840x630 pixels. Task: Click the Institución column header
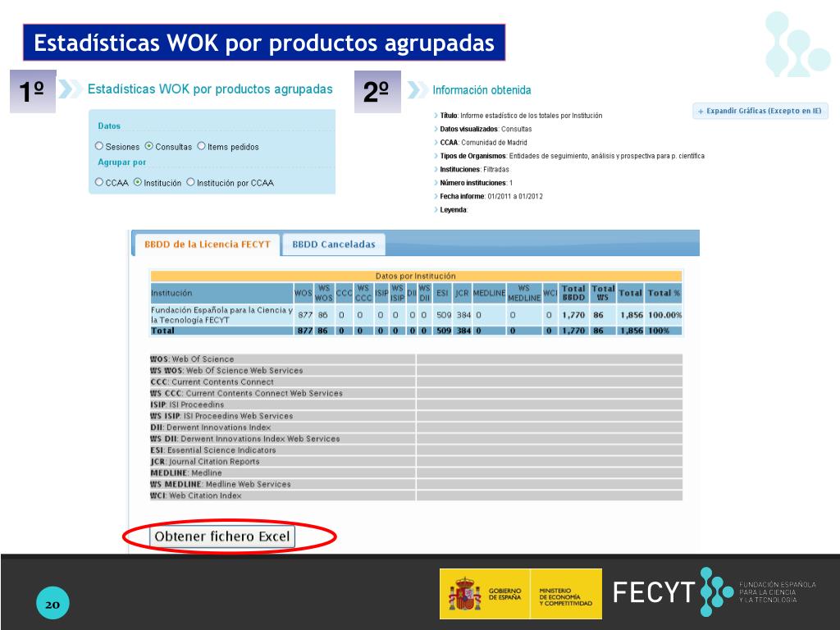tap(221, 293)
